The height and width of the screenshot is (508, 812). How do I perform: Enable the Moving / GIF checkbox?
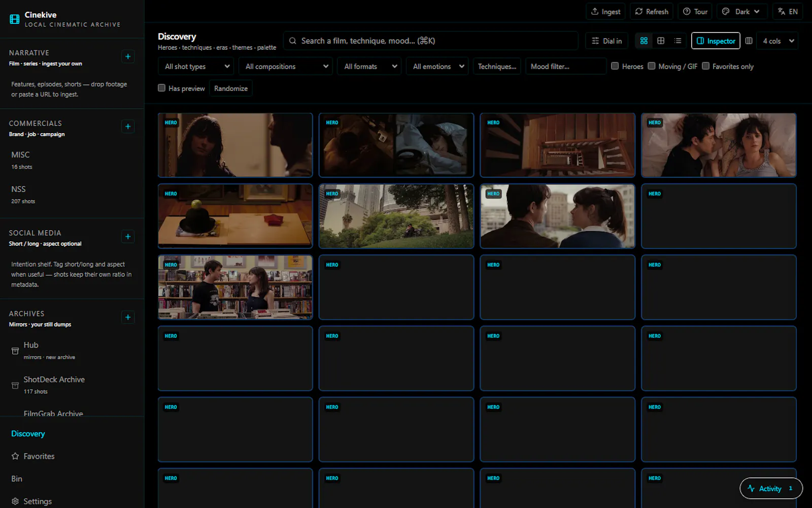[652, 66]
